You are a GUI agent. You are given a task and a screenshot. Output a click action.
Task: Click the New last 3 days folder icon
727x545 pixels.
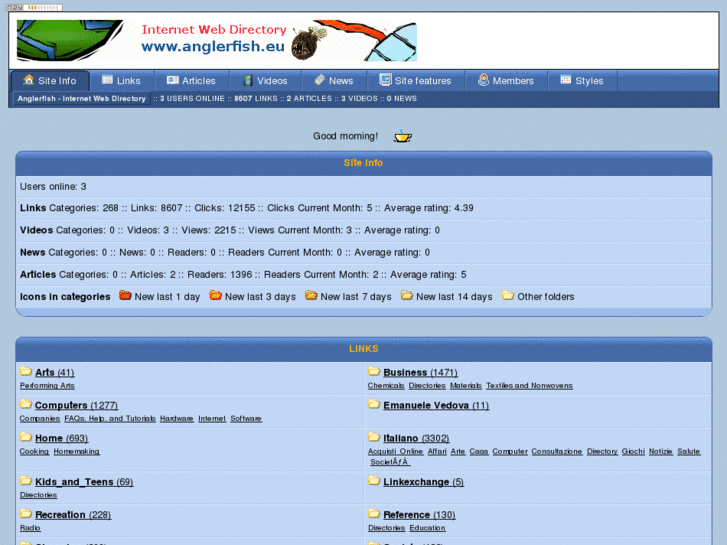pyautogui.click(x=215, y=295)
